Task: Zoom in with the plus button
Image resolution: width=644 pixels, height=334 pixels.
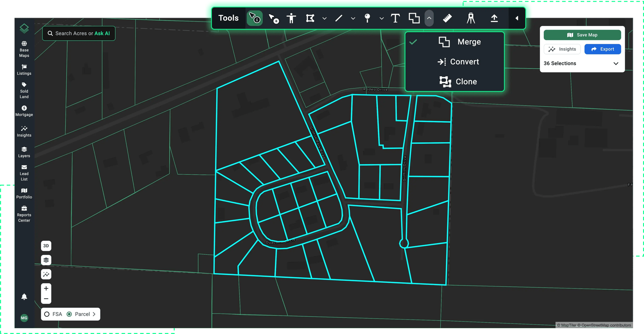Action: tap(46, 288)
